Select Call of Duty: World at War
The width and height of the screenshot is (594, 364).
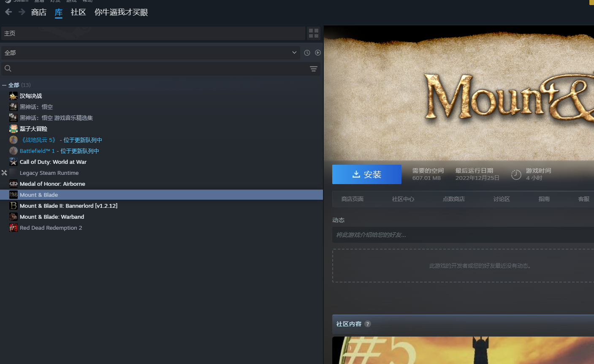coord(53,162)
